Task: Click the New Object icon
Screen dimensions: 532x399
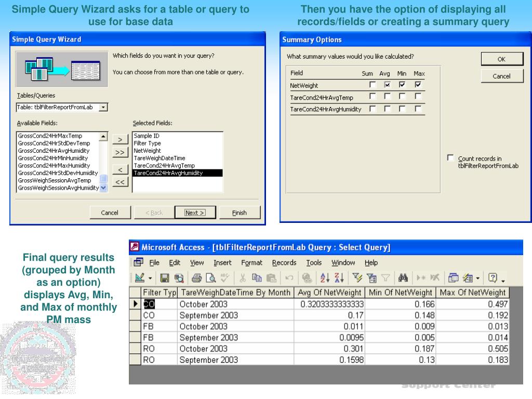Action: coord(468,278)
